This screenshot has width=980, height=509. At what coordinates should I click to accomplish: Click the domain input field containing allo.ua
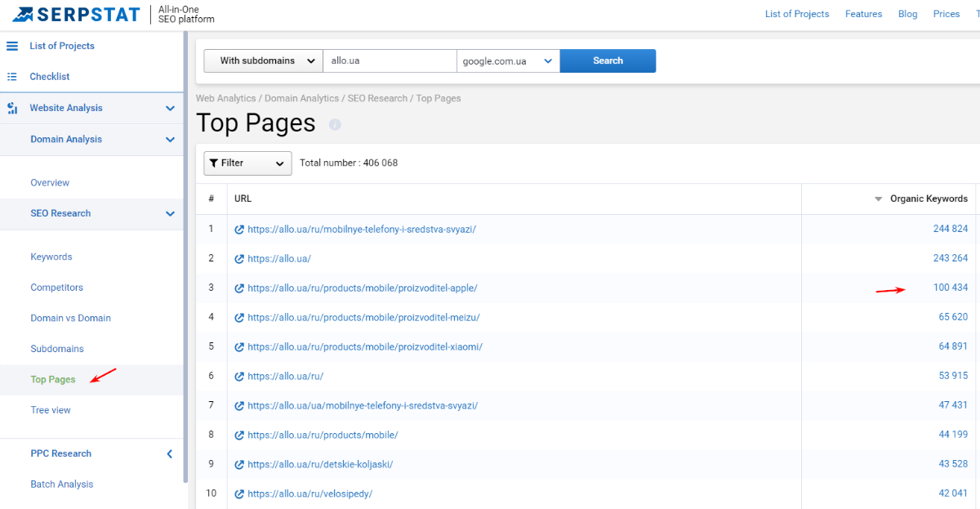tap(390, 60)
